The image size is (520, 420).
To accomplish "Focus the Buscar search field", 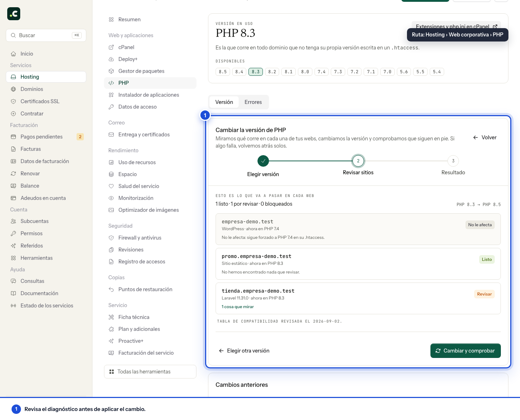I will pyautogui.click(x=46, y=35).
